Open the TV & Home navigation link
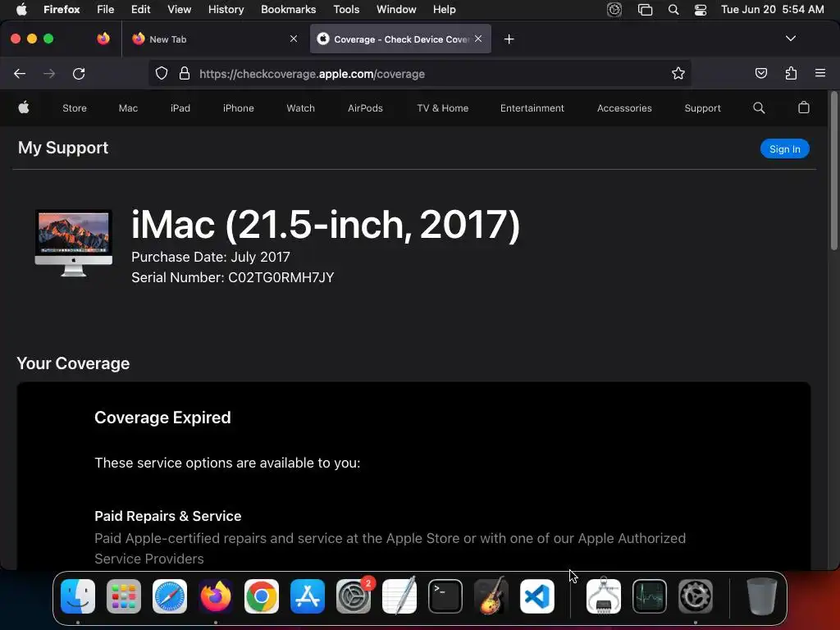Image resolution: width=840 pixels, height=630 pixels. pos(442,108)
